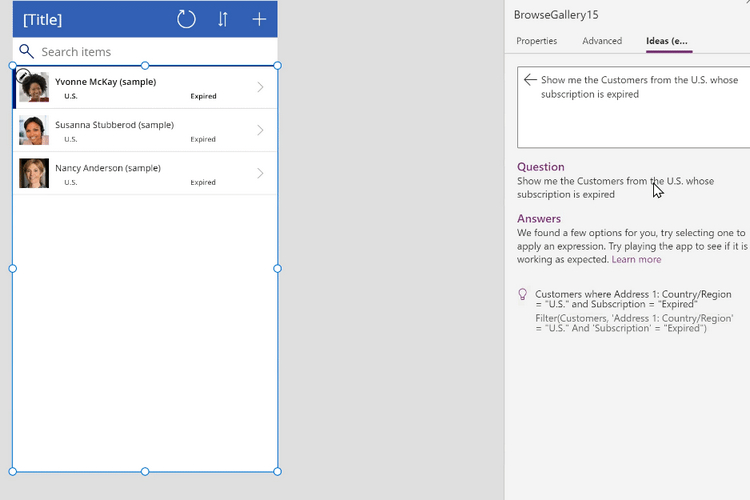
Task: Click the BrowseGallery15 control name
Action: pyautogui.click(x=556, y=15)
